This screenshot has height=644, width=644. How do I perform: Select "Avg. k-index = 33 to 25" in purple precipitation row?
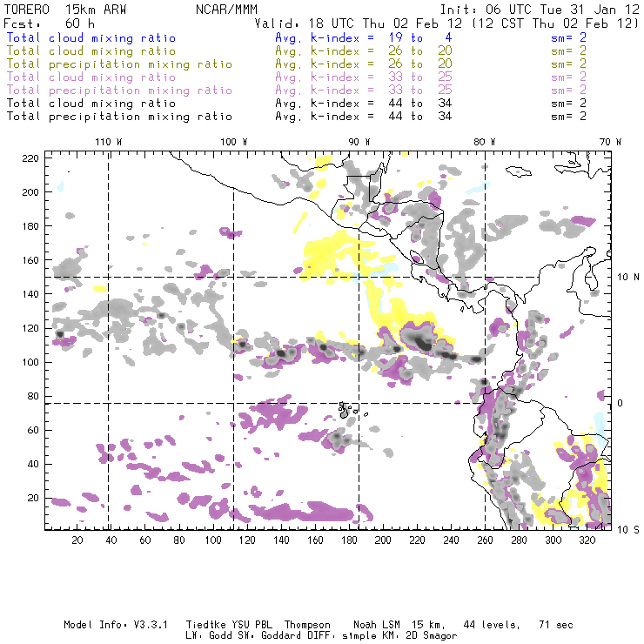click(x=364, y=91)
